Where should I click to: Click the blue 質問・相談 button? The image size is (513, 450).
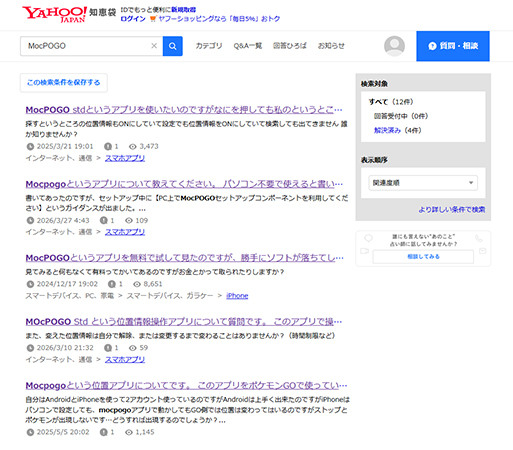tap(453, 46)
